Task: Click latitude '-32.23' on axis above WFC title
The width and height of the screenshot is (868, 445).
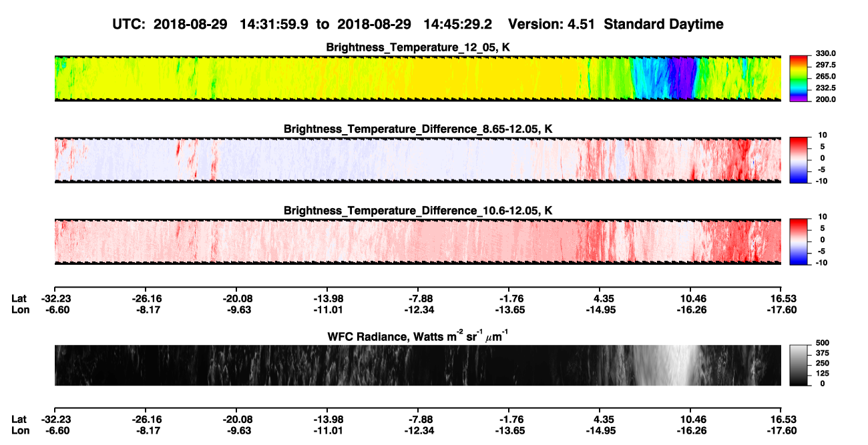Action: pos(55,298)
